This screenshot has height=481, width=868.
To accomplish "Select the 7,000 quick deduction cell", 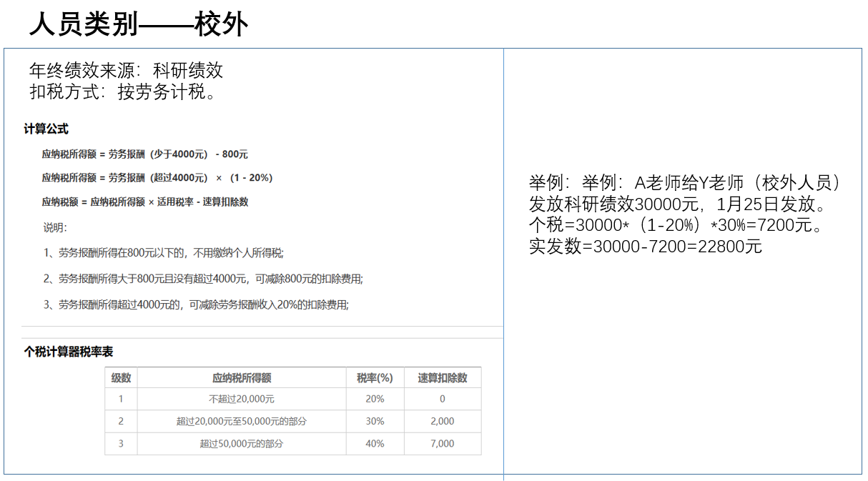I will [x=442, y=443].
